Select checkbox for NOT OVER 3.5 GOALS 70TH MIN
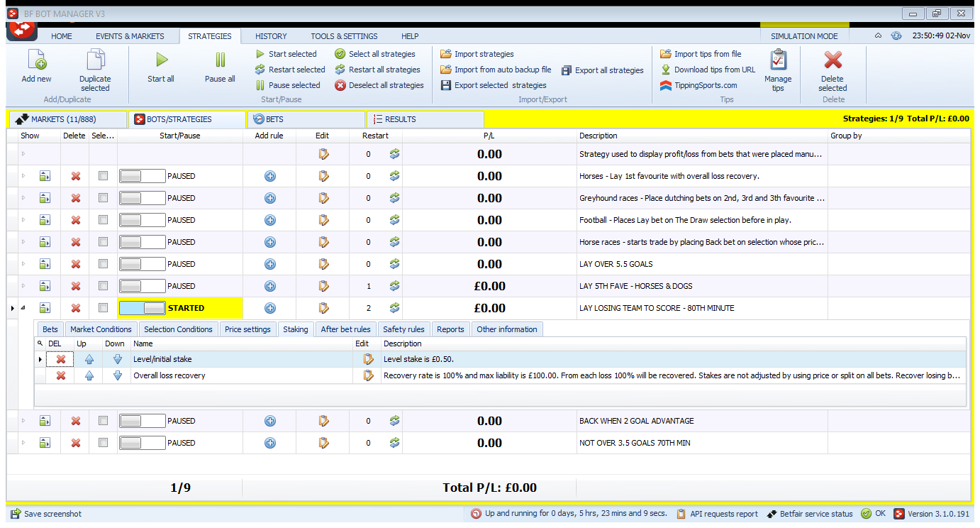 tap(104, 443)
